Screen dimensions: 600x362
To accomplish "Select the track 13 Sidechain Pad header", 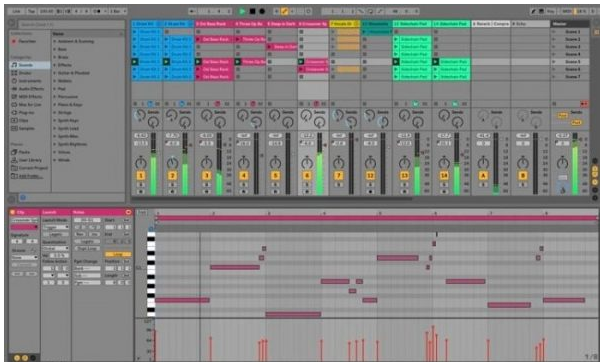I will [x=412, y=24].
